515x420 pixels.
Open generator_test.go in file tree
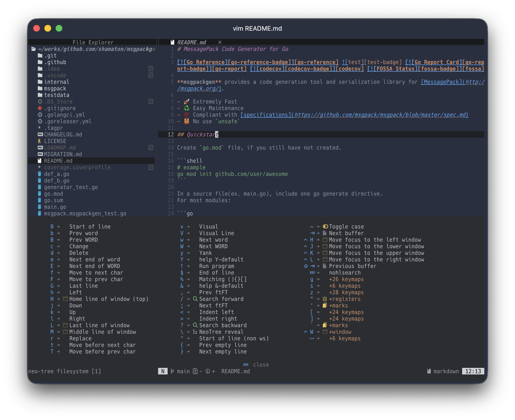[71, 187]
